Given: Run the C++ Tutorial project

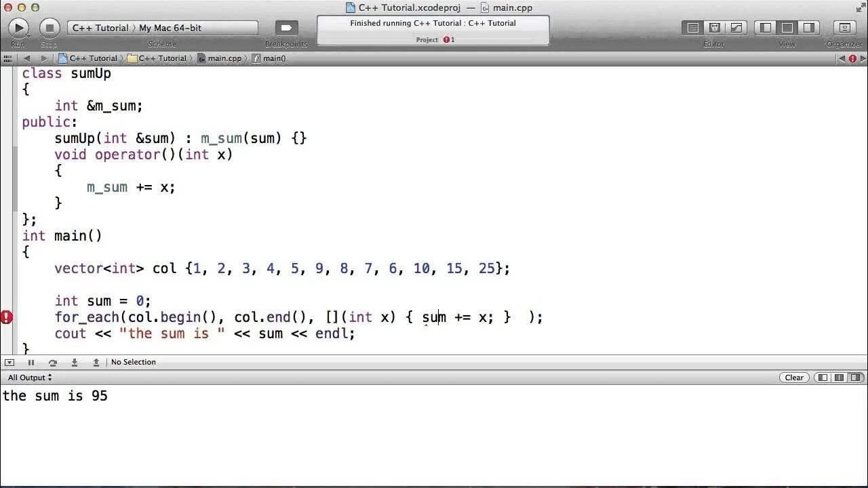Looking at the screenshot, I should tap(18, 28).
